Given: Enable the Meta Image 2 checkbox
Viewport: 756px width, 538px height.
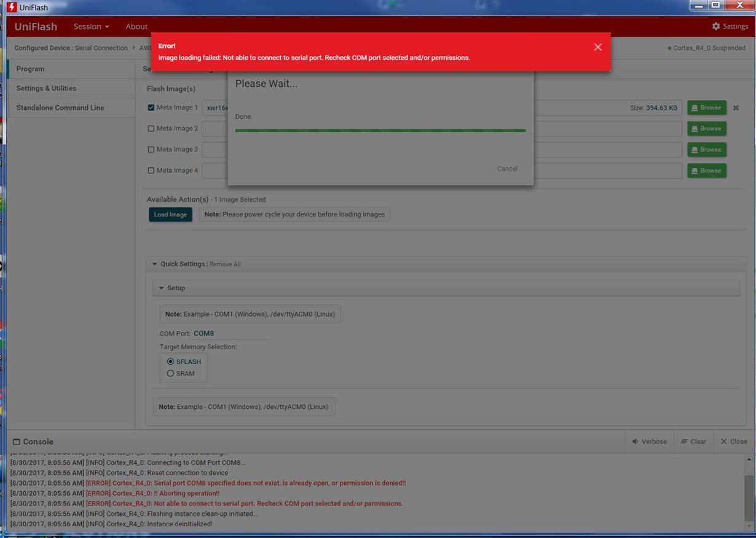Looking at the screenshot, I should tap(151, 129).
